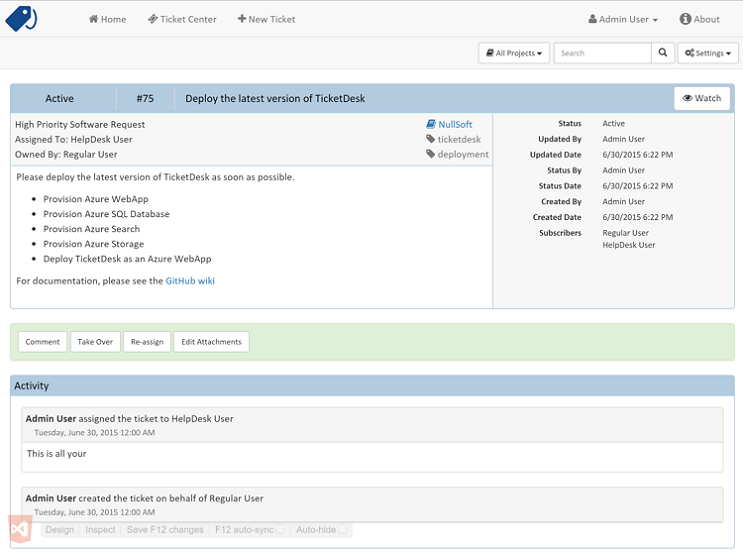This screenshot has width=743, height=552.
Task: Click the Re-assign button
Action: (x=147, y=342)
